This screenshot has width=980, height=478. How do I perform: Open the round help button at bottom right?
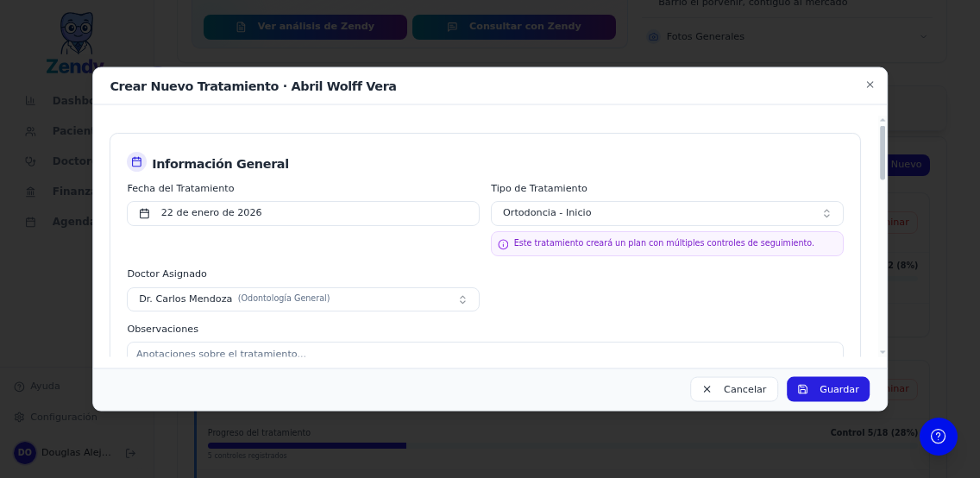point(938,436)
